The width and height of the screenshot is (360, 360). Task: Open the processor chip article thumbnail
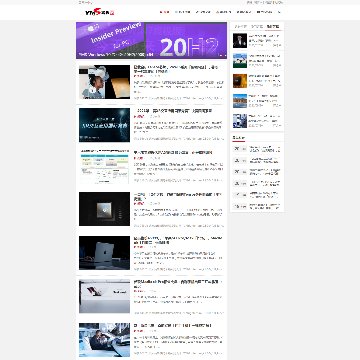tap(104, 209)
